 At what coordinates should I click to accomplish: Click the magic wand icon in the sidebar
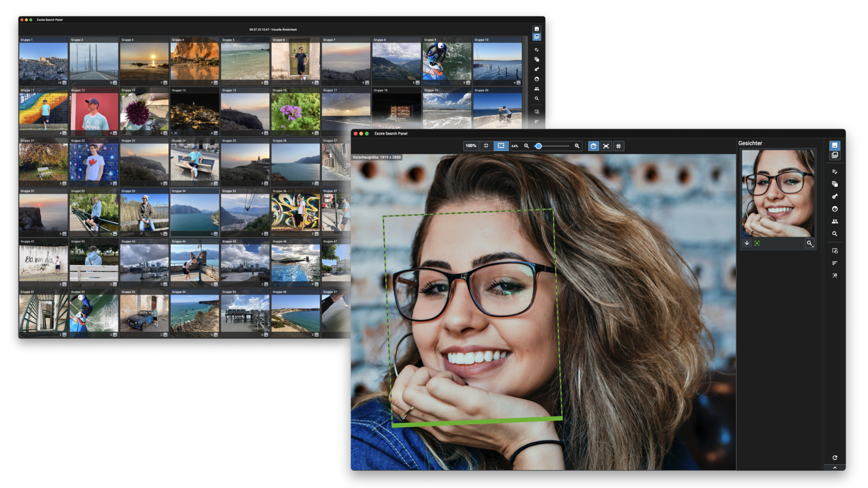coord(835,275)
